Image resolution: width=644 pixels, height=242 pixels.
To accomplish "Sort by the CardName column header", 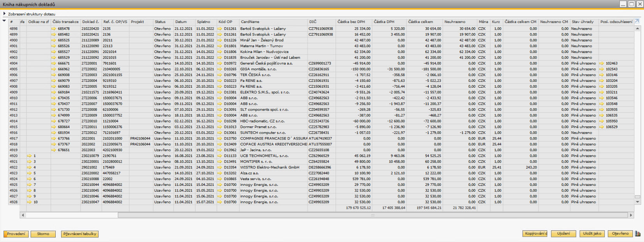I will tap(273, 22).
